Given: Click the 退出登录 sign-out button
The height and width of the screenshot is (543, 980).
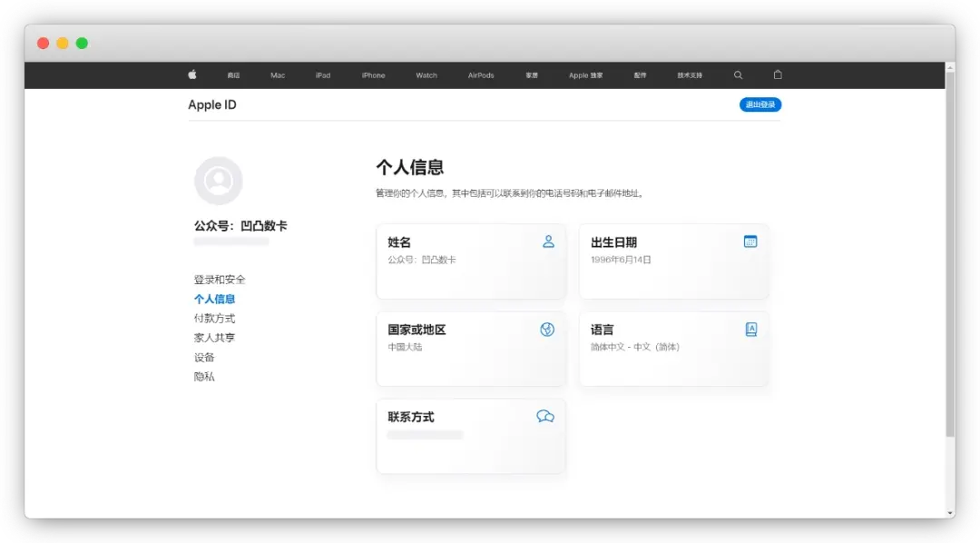Looking at the screenshot, I should 760,104.
